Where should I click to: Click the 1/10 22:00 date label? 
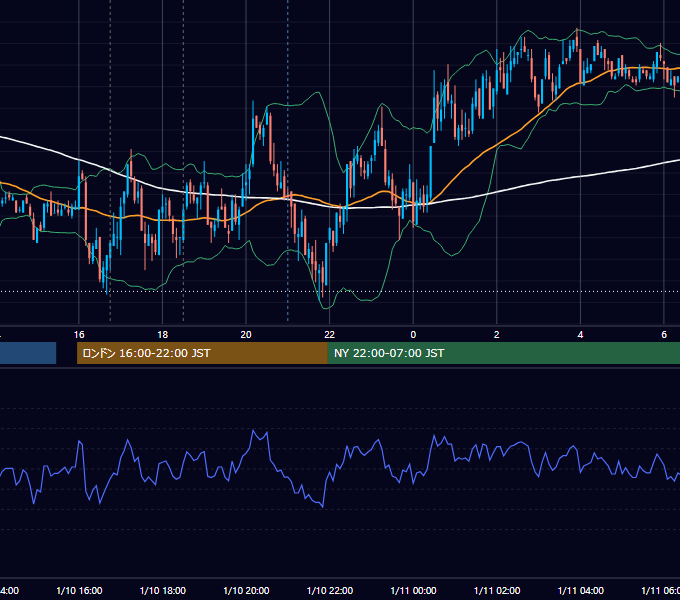tap(330, 590)
